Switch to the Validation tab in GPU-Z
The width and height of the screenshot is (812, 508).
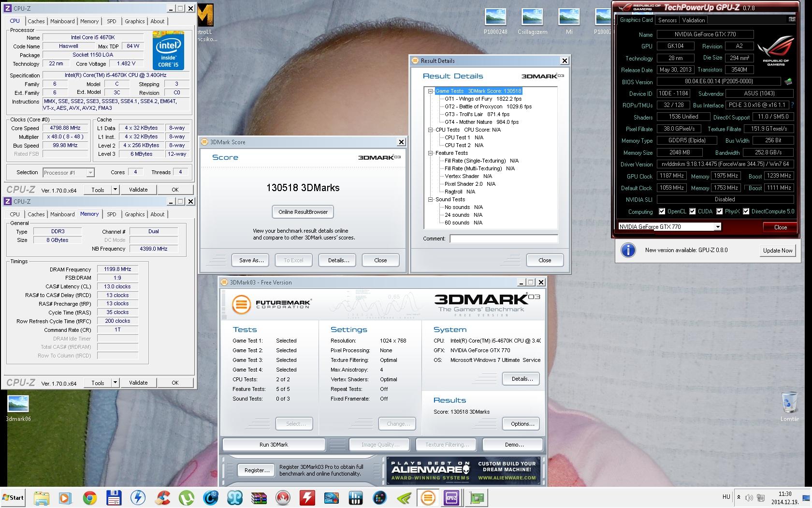pos(694,20)
